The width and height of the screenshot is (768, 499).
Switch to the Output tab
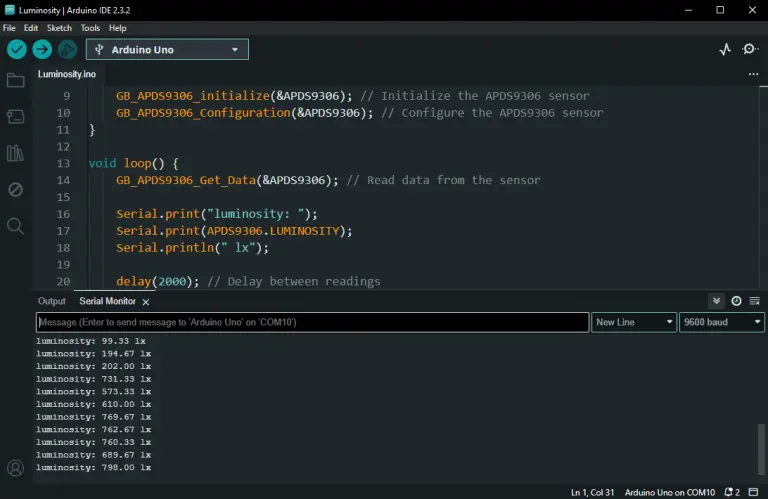[51, 301]
